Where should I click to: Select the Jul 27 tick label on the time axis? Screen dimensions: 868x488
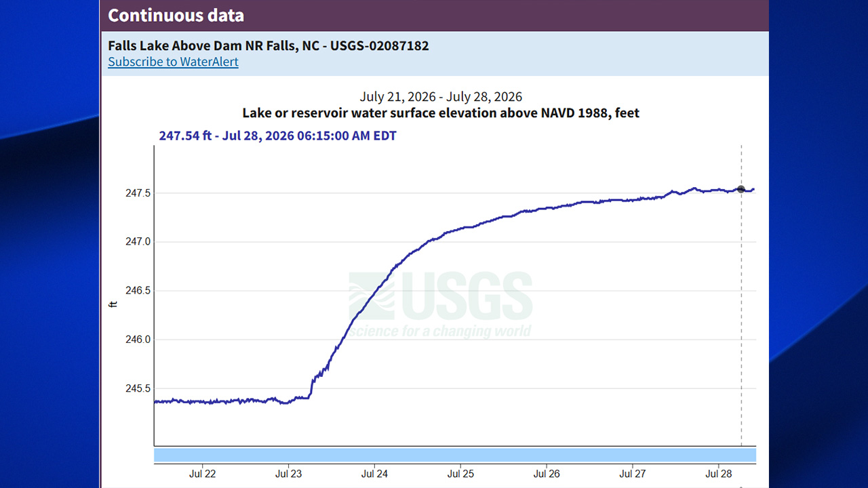tap(633, 474)
